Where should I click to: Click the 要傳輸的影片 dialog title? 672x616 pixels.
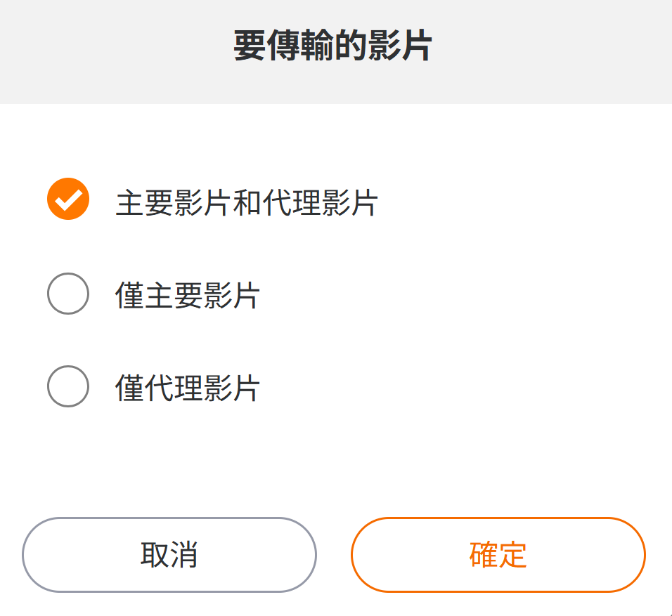click(332, 47)
